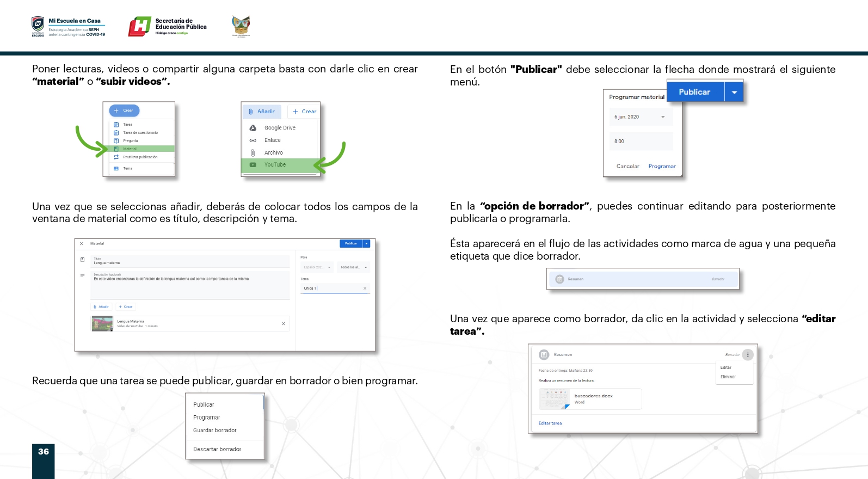The image size is (868, 479).
Task: Click the Añadir paperclip button above Google Drive
Action: click(x=262, y=112)
